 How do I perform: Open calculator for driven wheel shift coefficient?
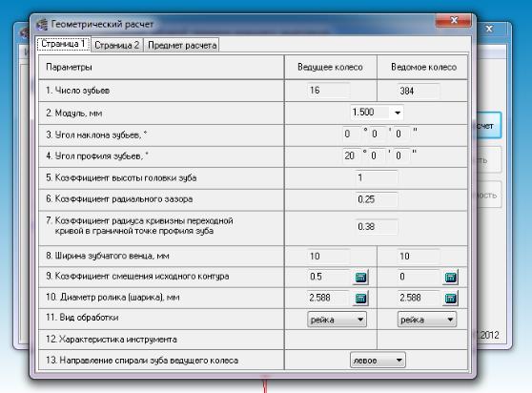click(x=450, y=277)
